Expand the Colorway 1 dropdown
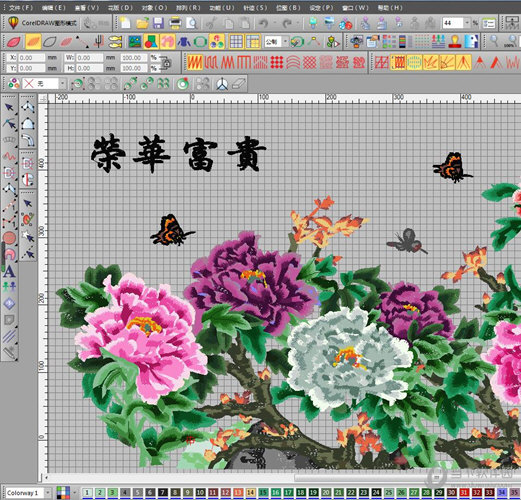 48,492
